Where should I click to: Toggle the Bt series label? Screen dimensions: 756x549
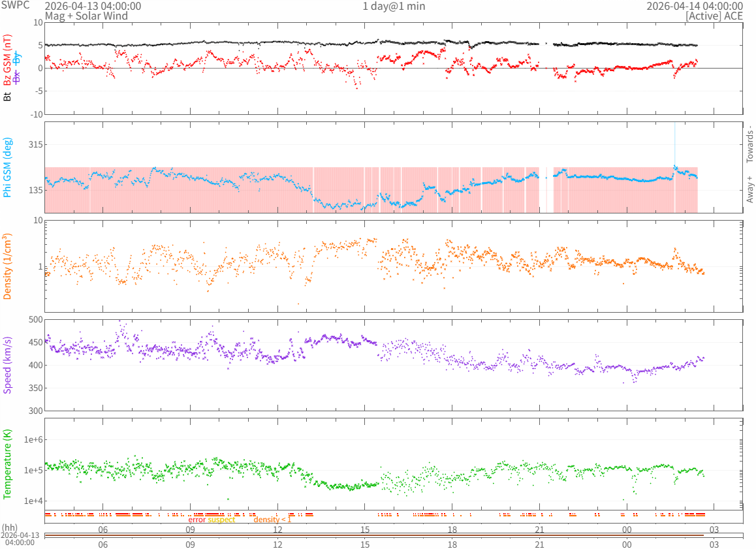(x=7, y=97)
